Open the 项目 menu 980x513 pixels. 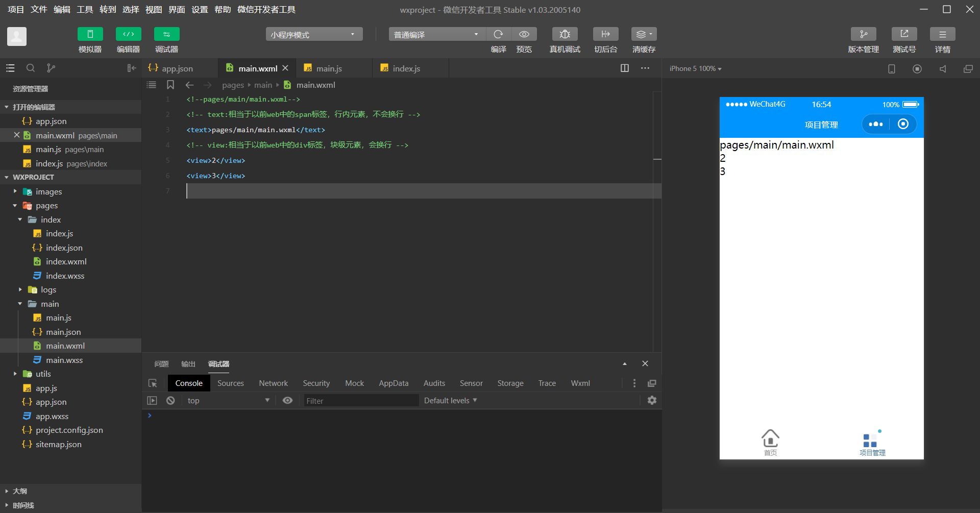(x=16, y=10)
